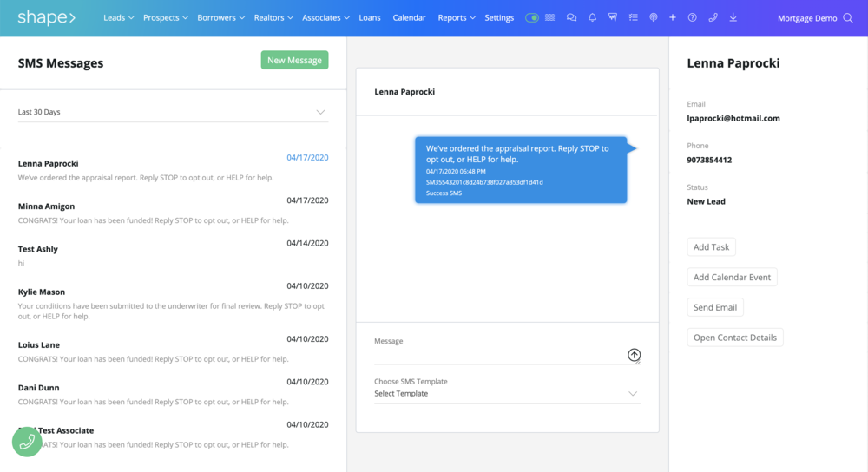Click the Add Task button
The image size is (868, 472).
coord(712,246)
